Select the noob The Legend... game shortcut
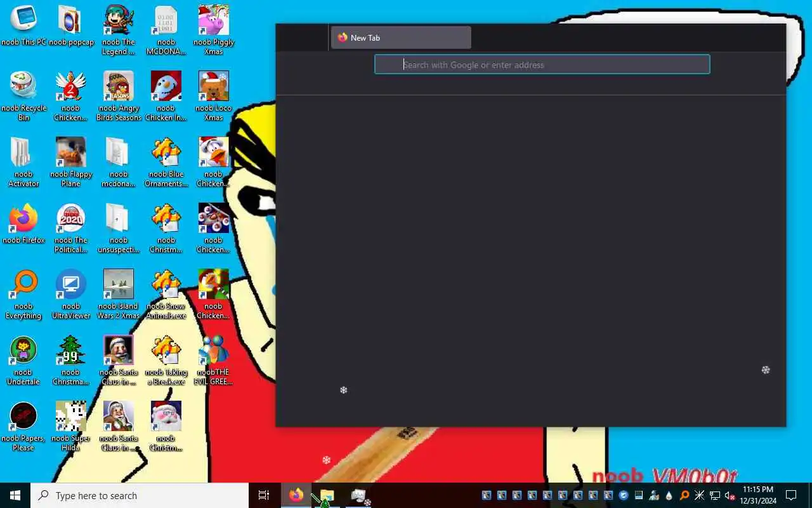Screen dimensions: 812x508 pos(119,30)
